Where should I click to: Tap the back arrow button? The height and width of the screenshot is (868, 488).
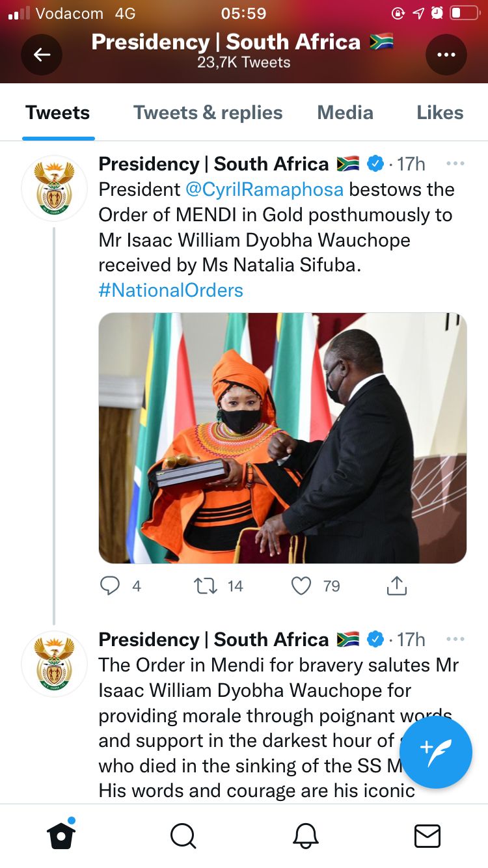[42, 55]
